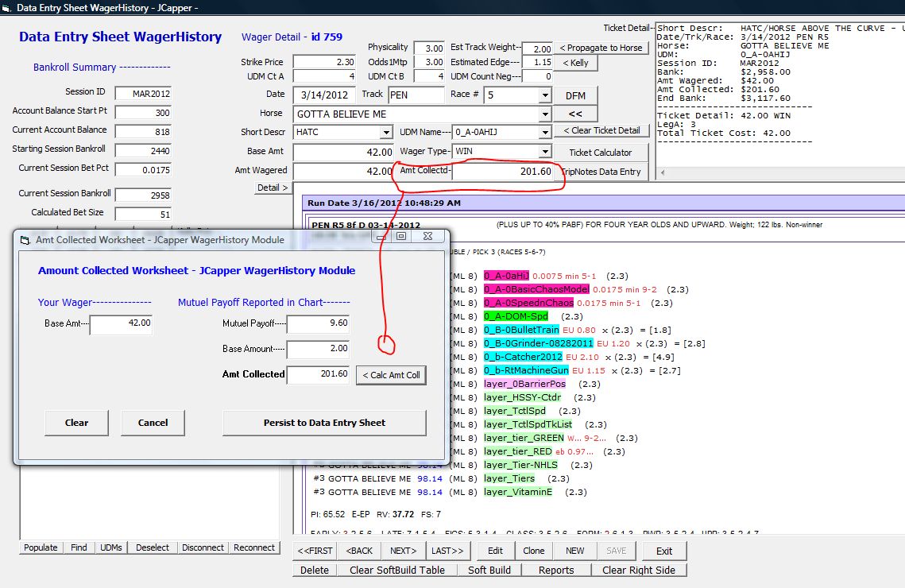This screenshot has height=588, width=905.
Task: Click the Populate button
Action: point(41,547)
